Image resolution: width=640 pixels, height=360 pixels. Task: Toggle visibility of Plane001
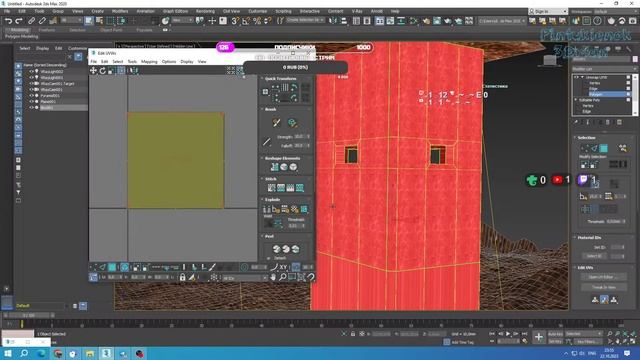tap(31, 102)
